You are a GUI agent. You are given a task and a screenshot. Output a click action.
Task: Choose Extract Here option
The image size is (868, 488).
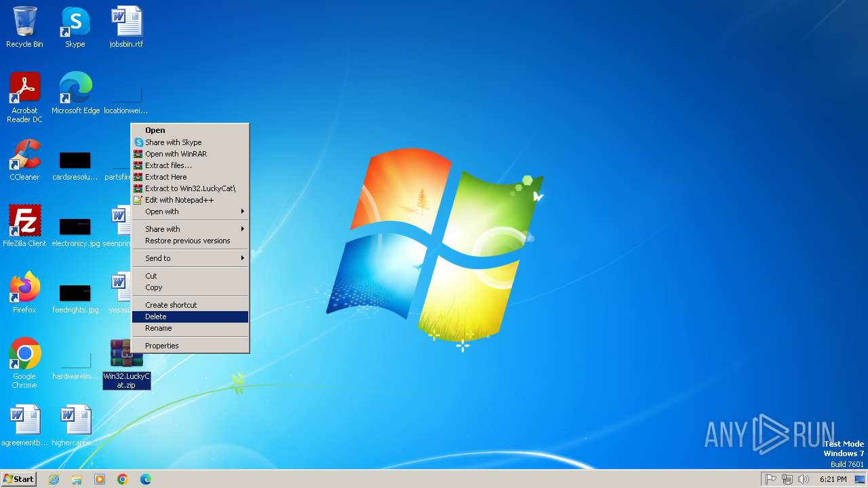point(191,177)
